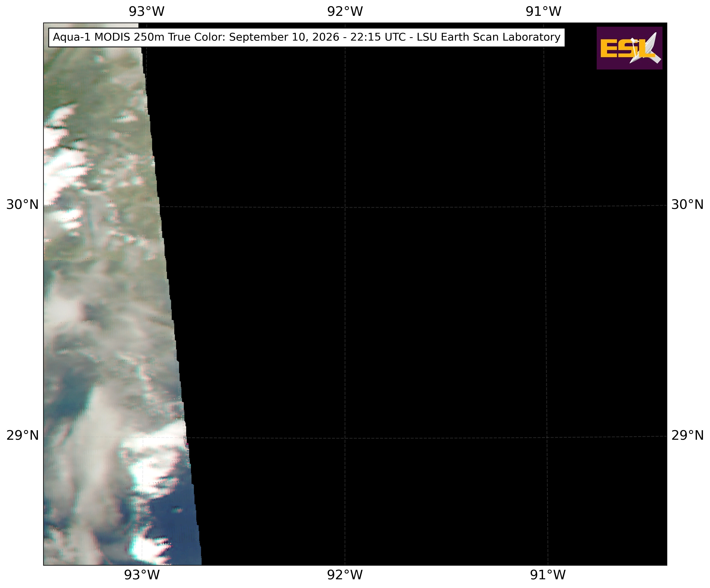Click the left 30°N latitude label

coord(23,205)
